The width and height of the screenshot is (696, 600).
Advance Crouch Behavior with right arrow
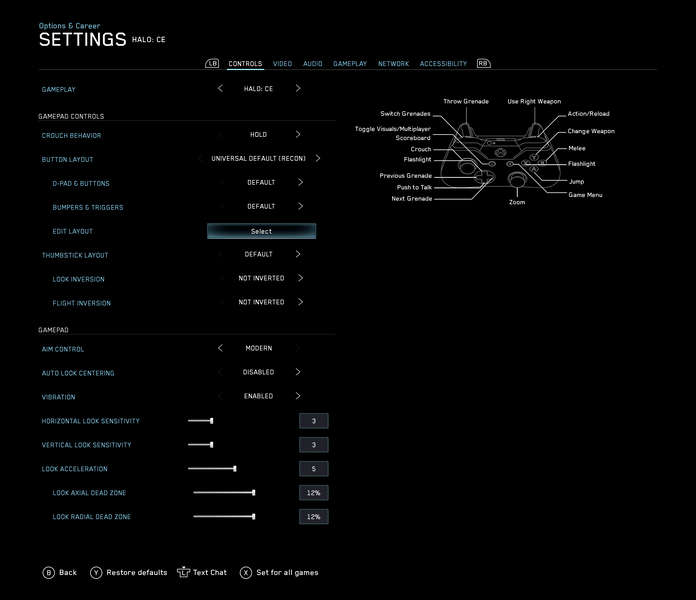[x=298, y=134]
